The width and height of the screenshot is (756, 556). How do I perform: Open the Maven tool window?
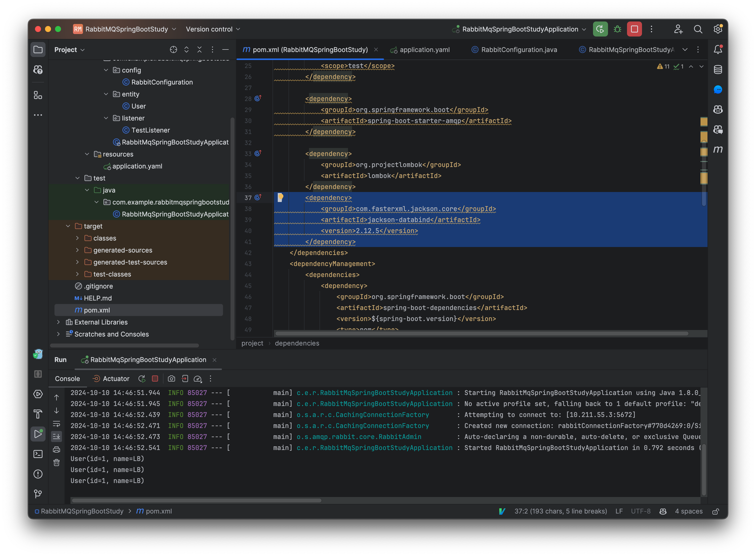(x=718, y=150)
